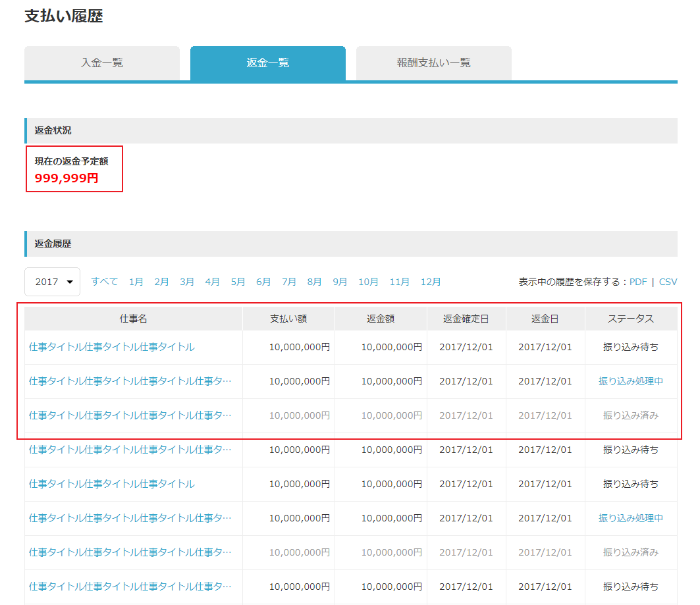The height and width of the screenshot is (605, 700).
Task: Click the 返金履歴 section heading
Action: coord(53,244)
